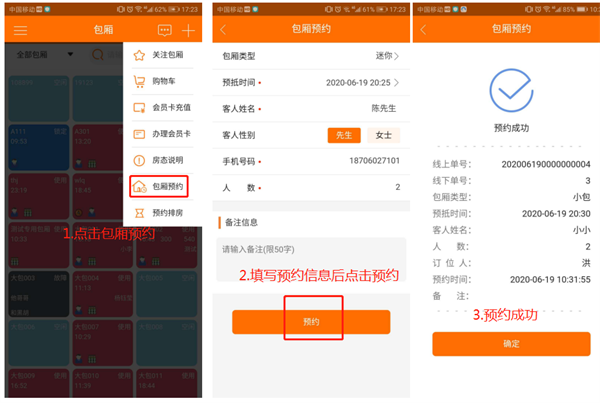Click the shopping cart icon
This screenshot has height=403, width=600.
click(139, 82)
